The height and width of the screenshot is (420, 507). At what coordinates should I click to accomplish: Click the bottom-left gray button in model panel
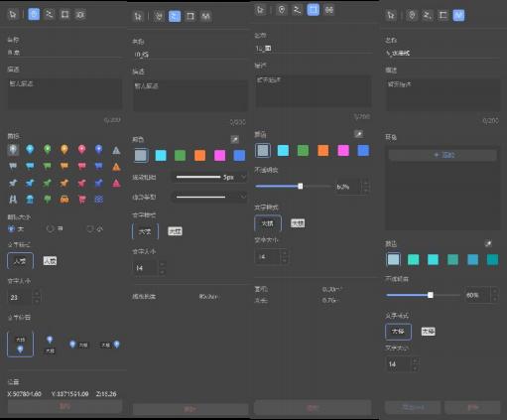[413, 407]
